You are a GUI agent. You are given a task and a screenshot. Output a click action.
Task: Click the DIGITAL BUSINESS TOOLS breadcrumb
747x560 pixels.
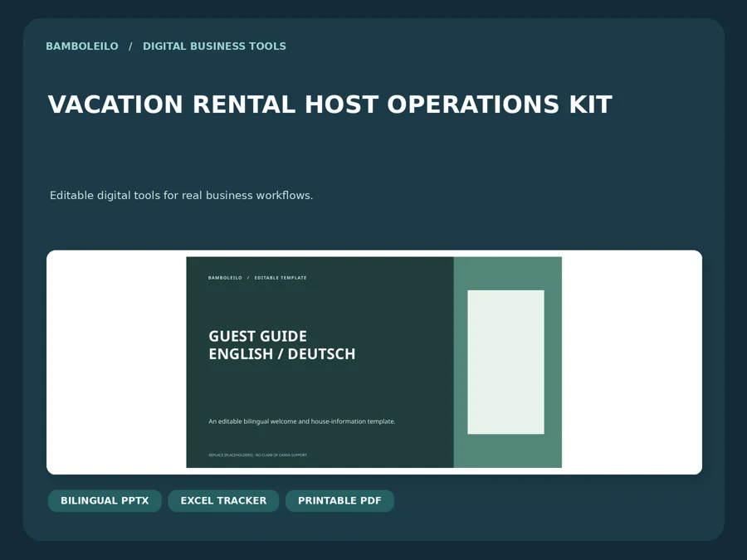[x=214, y=46]
